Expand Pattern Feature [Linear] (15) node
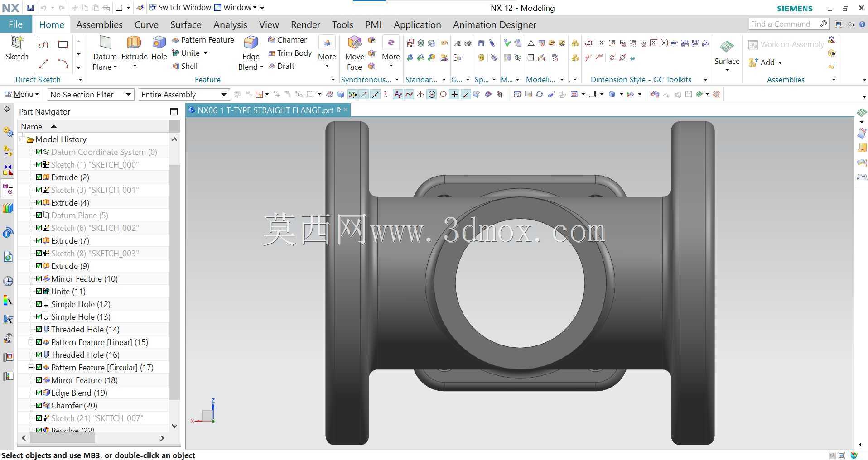 click(x=31, y=342)
